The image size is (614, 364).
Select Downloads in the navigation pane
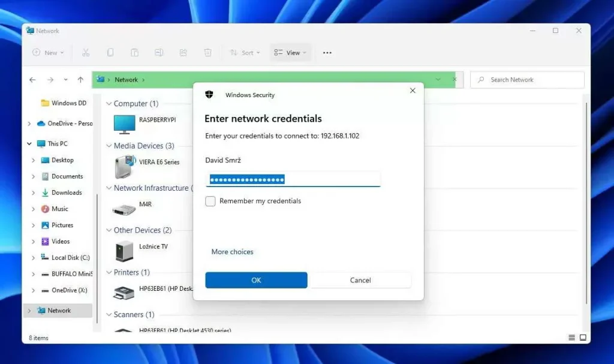tap(67, 192)
